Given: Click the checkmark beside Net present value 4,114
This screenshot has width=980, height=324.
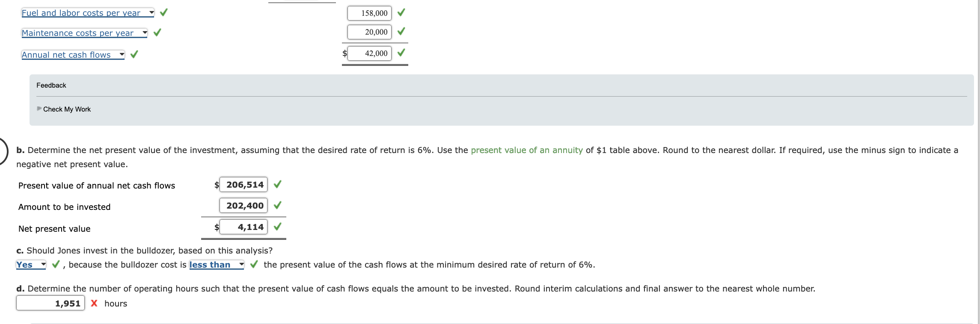Looking at the screenshot, I should pyautogui.click(x=277, y=227).
